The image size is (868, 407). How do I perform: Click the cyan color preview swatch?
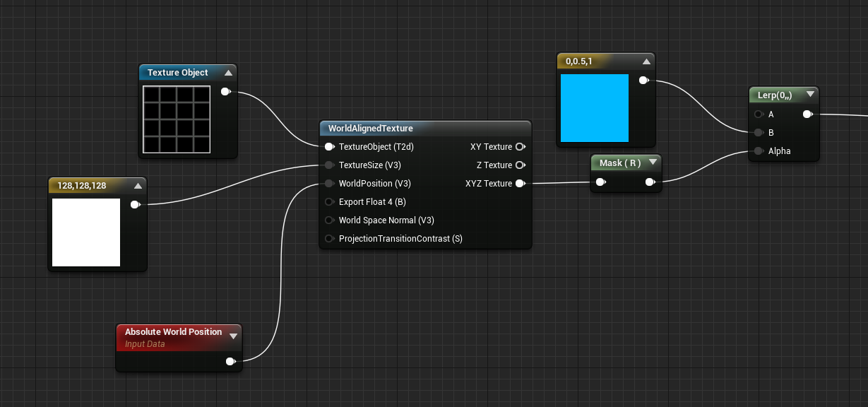tap(595, 108)
